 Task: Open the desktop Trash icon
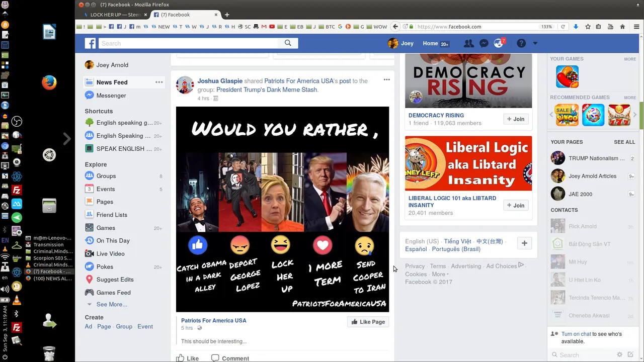point(49,353)
